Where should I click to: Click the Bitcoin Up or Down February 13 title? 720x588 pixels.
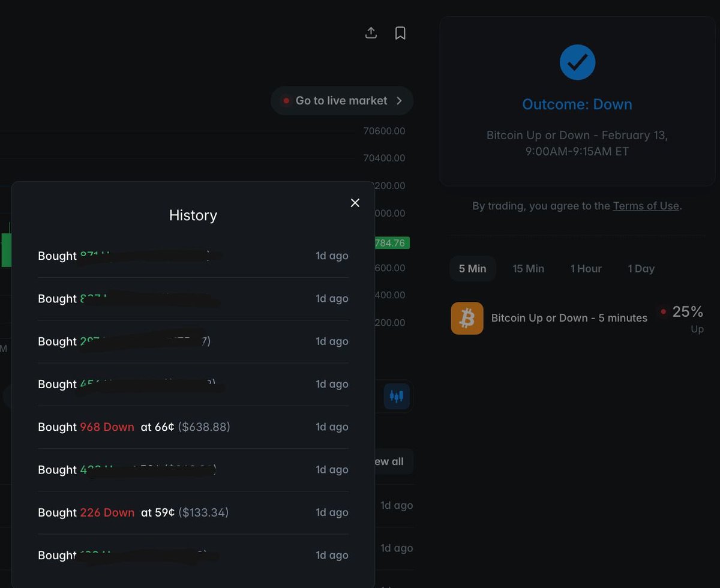577,143
